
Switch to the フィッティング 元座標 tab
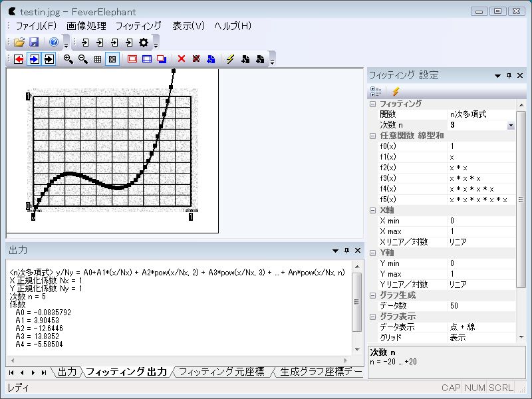tap(221, 372)
